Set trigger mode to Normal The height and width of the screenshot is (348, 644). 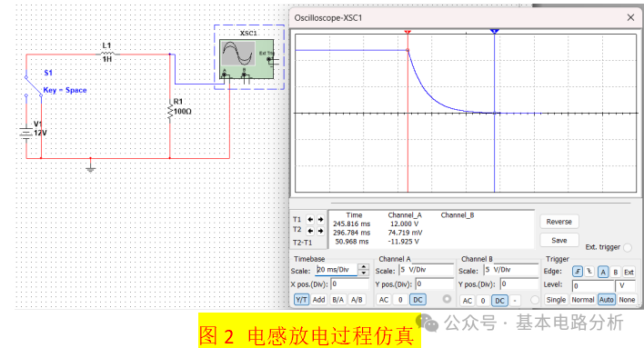583,300
